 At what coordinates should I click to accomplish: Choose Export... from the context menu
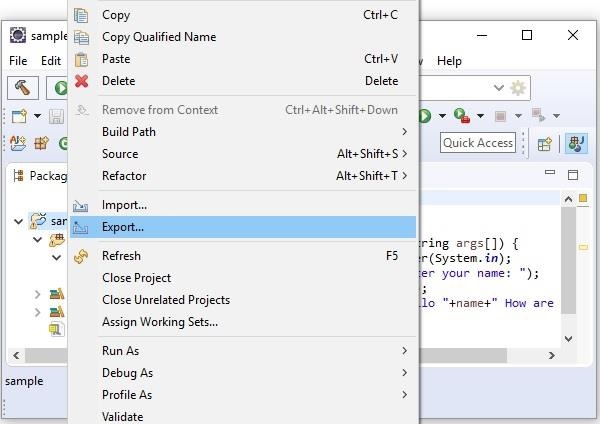[123, 227]
